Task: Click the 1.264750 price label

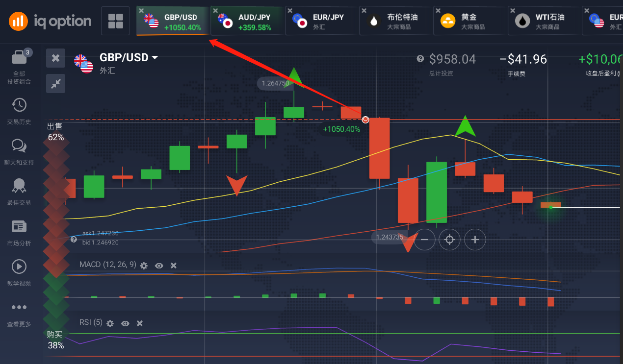Action: click(x=275, y=83)
